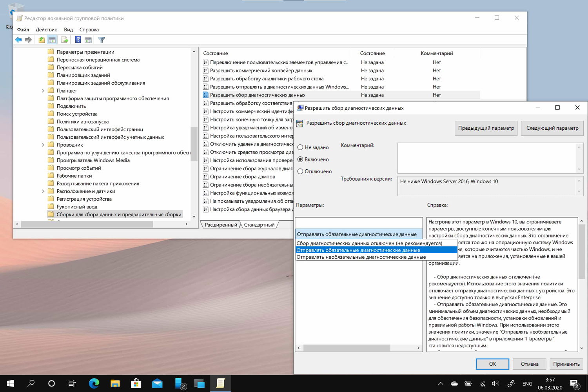
Task: Click the Show/Hide Action Pane toolbar icon
Action: tap(88, 39)
